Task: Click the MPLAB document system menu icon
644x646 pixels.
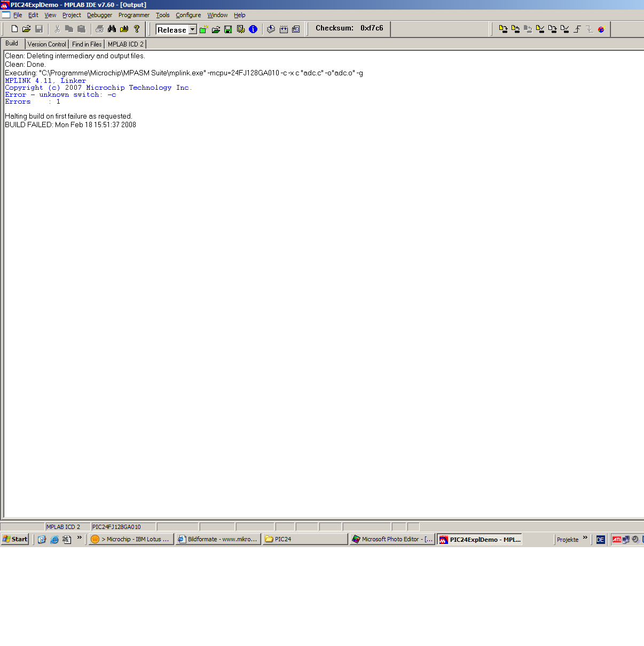Action: pyautogui.click(x=6, y=15)
